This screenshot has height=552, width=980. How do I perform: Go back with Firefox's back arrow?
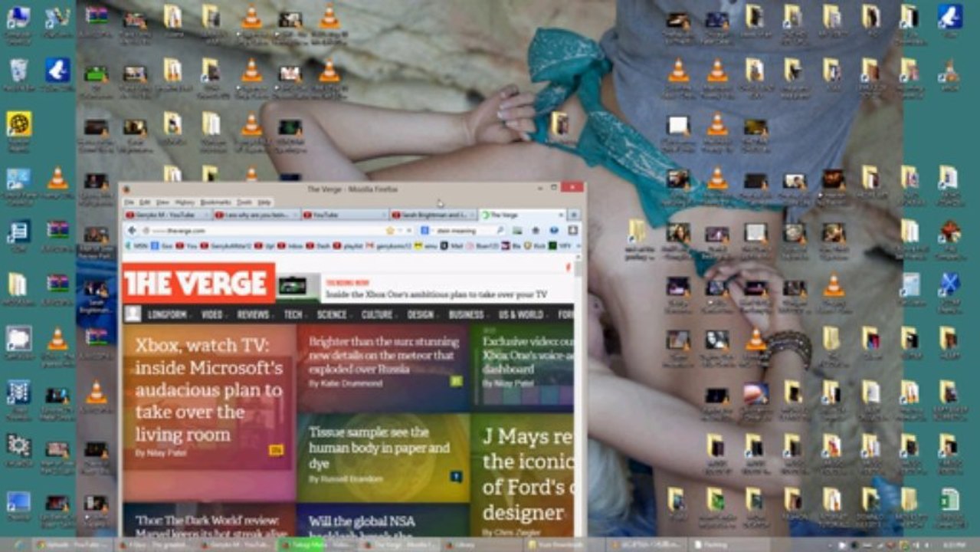[x=132, y=230]
